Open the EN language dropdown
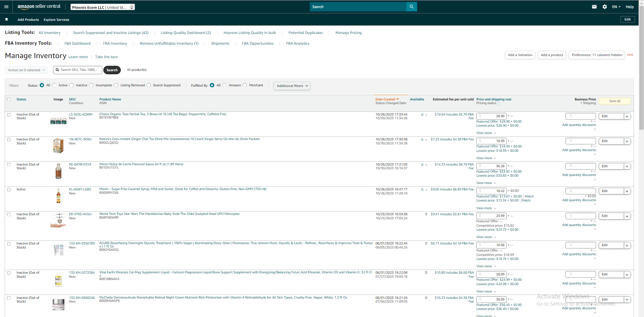Viewport: 644px width, 317px height. [616, 7]
